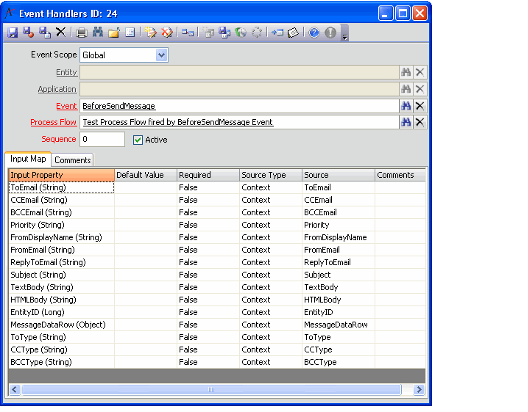Clear the Entity field with X
This screenshot has height=412, width=528.
coord(420,72)
